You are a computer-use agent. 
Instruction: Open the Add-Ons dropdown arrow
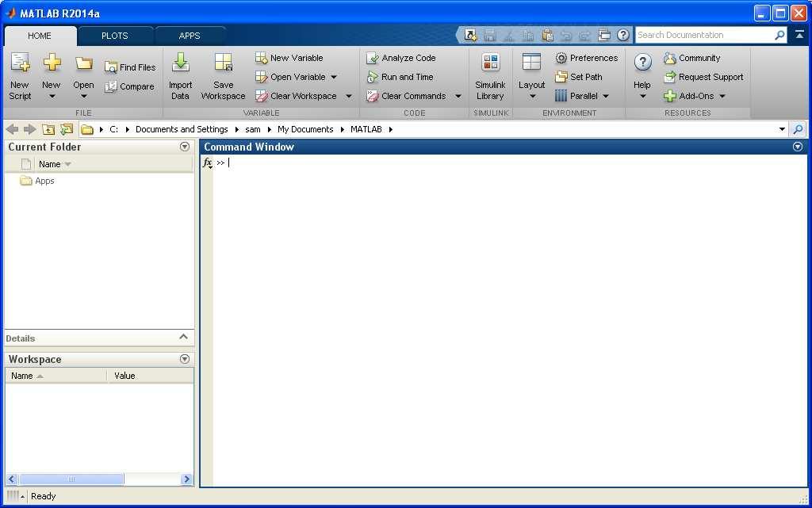click(722, 96)
